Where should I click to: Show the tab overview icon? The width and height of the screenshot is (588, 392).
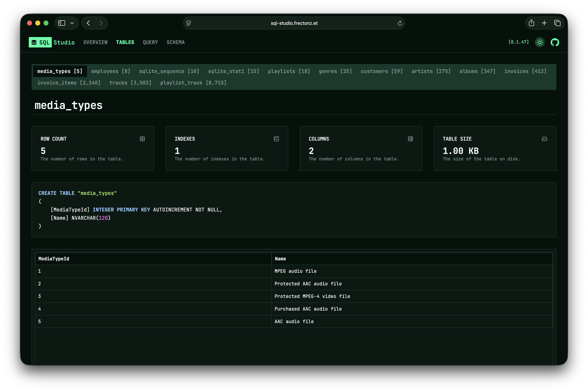coord(557,23)
